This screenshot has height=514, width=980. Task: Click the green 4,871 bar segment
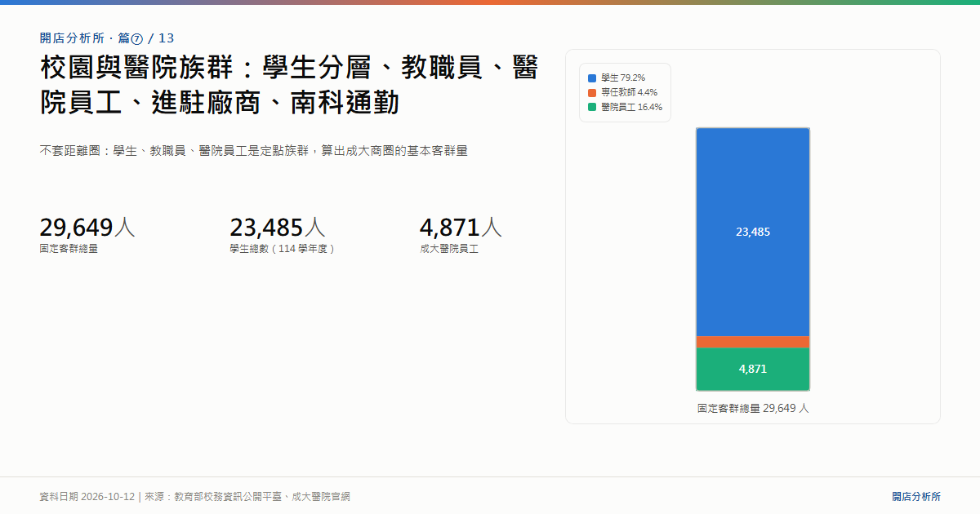coord(753,370)
